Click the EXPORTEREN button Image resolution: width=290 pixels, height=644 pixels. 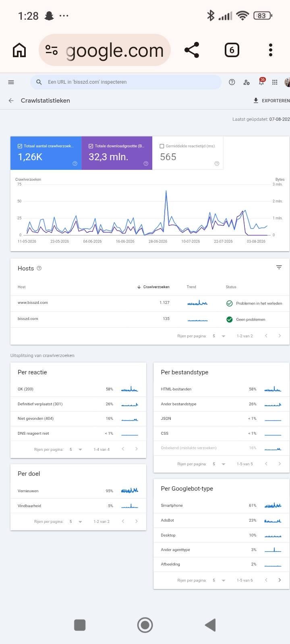(x=271, y=101)
